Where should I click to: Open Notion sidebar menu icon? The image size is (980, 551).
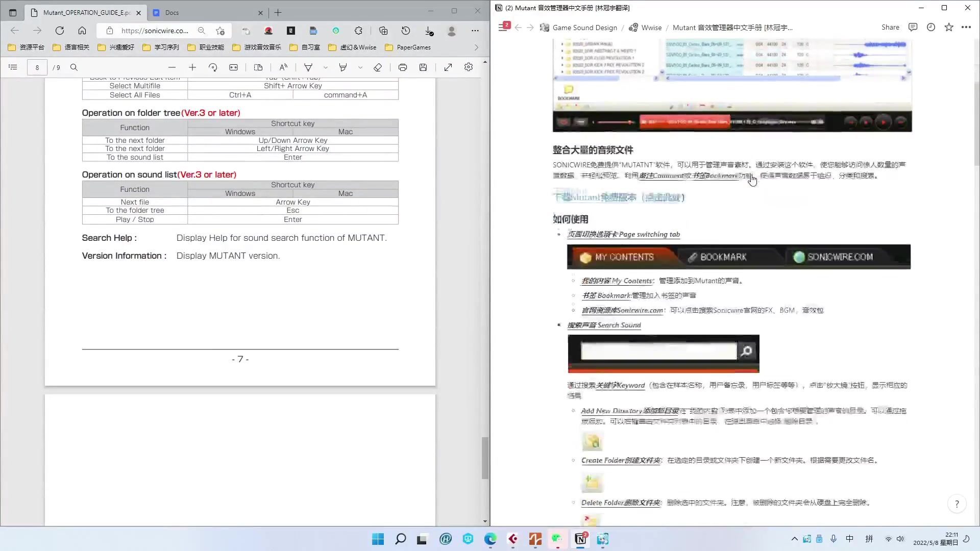(x=503, y=28)
